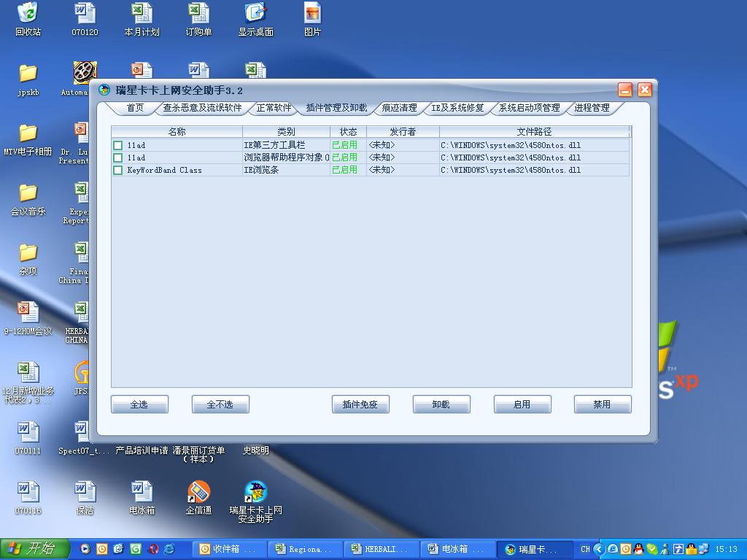
Task: Sort by the 名称 column header
Action: [177, 132]
